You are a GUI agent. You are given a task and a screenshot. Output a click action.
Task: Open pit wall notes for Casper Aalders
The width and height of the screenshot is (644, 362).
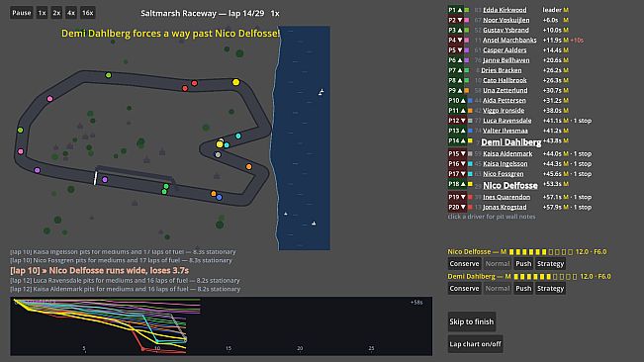point(505,50)
